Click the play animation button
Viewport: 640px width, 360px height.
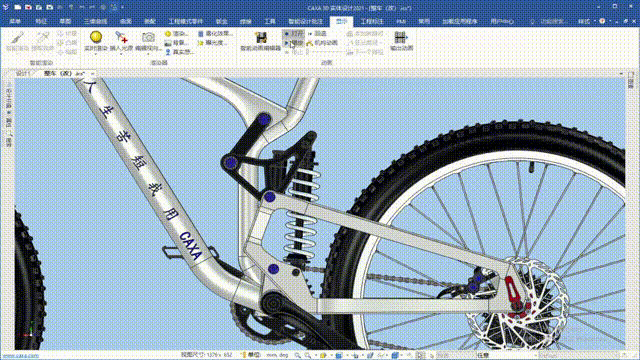(x=294, y=43)
